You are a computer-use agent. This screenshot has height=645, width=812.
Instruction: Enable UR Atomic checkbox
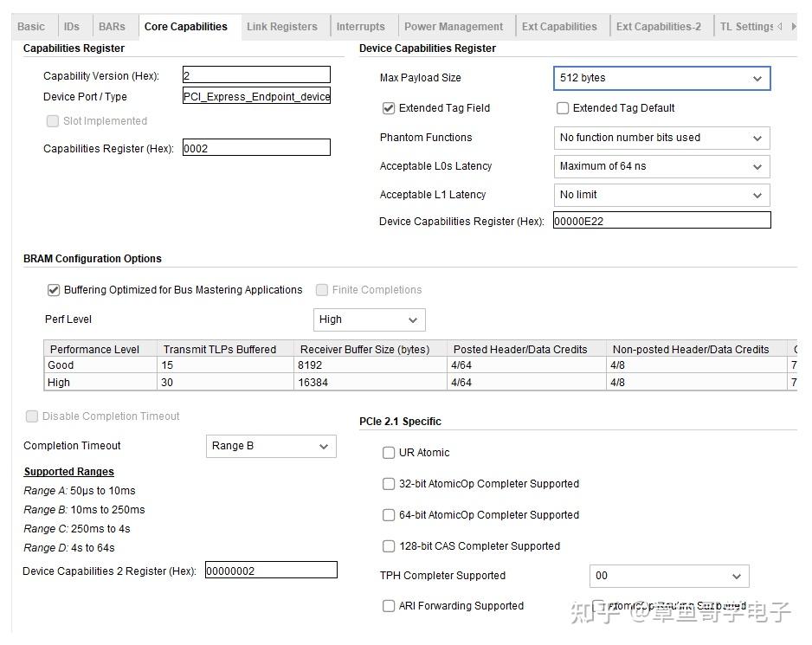(x=389, y=453)
